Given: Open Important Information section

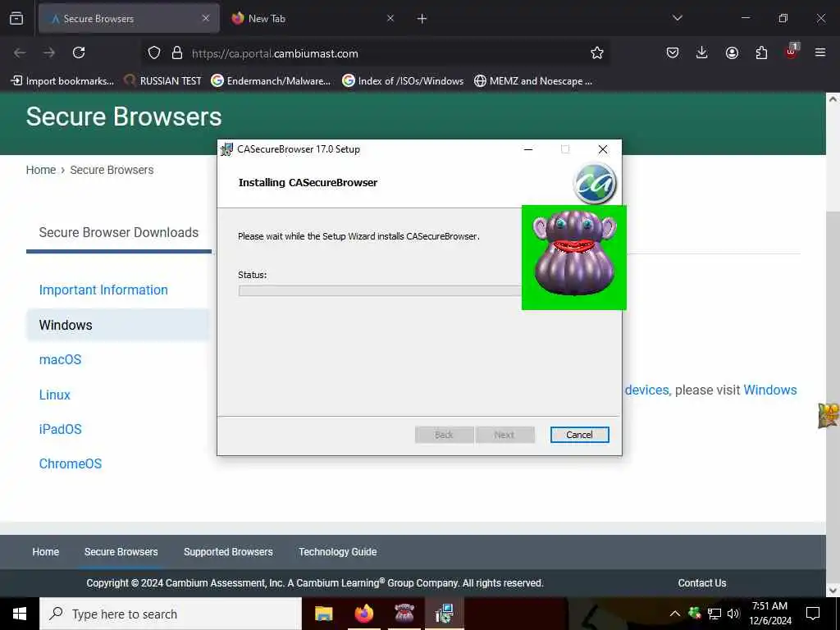Looking at the screenshot, I should pyautogui.click(x=103, y=290).
